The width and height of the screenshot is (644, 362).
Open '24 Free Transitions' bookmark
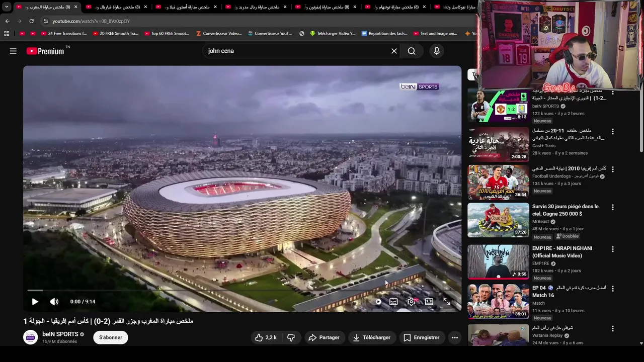63,34
